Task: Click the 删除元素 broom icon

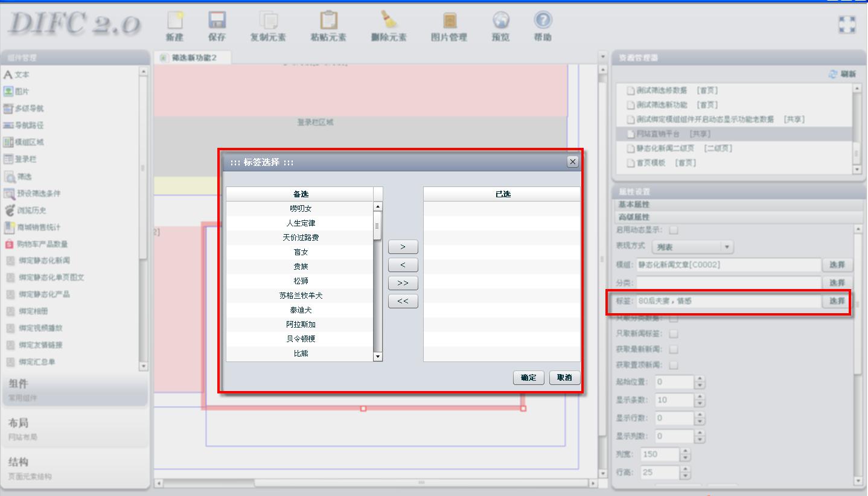Action: [x=388, y=22]
